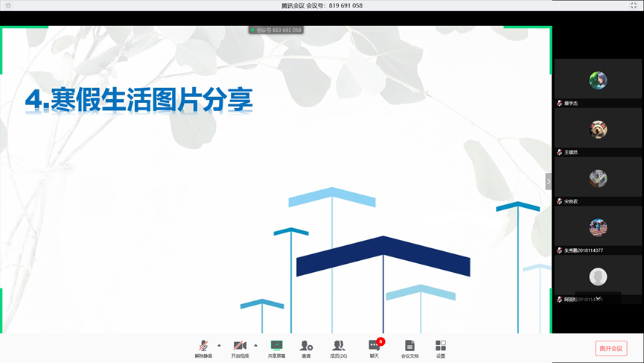This screenshot has width=644, height=363.
Task: Exit full screen using title bar corner icon
Action: click(634, 5)
